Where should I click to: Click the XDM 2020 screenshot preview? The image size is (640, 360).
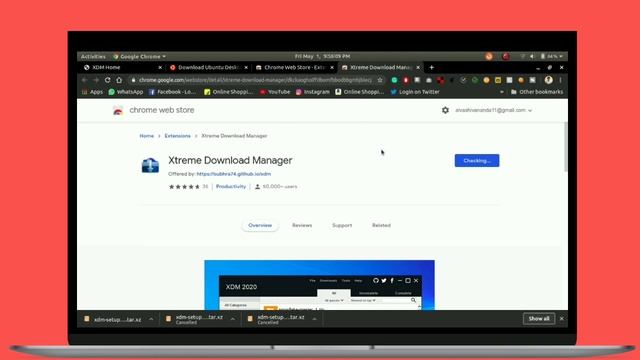320,285
